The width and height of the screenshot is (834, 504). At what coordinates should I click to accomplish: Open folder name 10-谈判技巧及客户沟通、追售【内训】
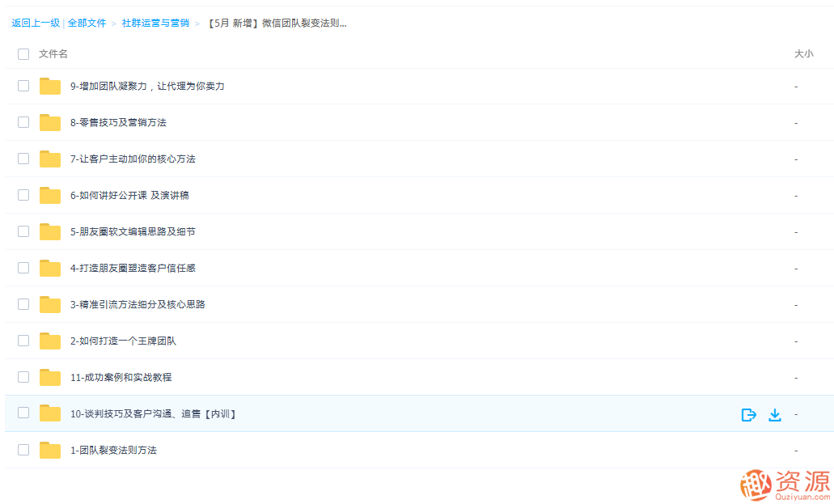[153, 413]
